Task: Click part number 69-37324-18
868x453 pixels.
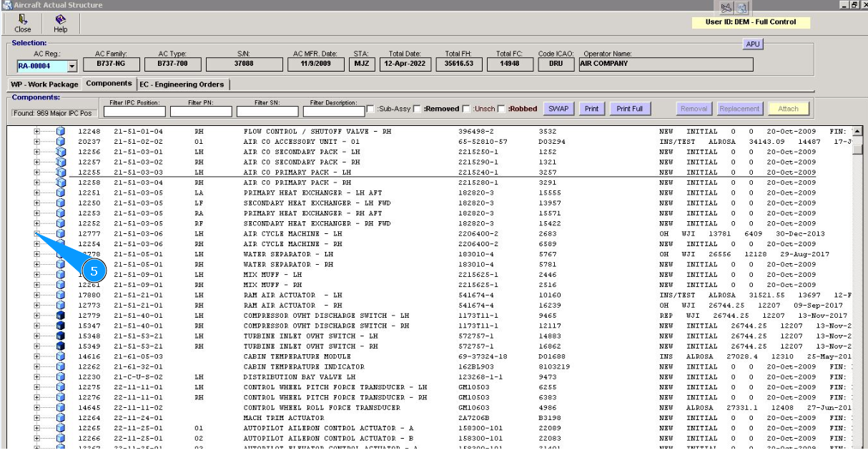Action: pyautogui.click(x=483, y=356)
